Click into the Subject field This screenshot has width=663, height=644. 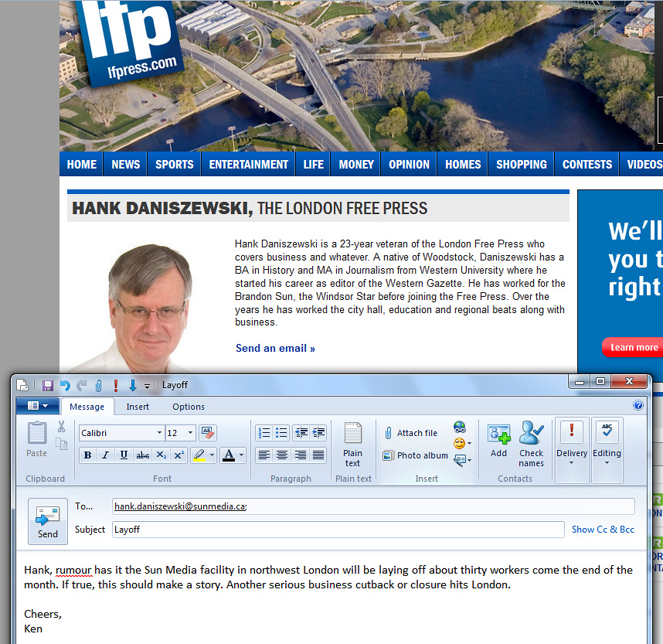tap(338, 530)
